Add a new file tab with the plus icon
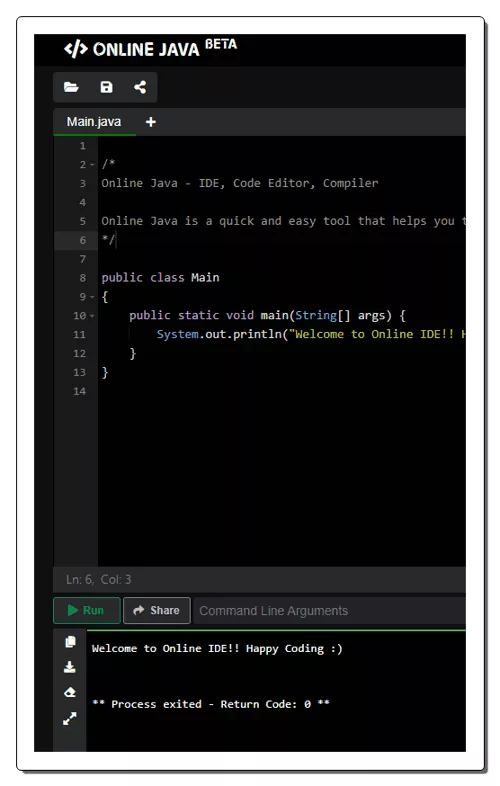500x786 pixels. coord(150,122)
